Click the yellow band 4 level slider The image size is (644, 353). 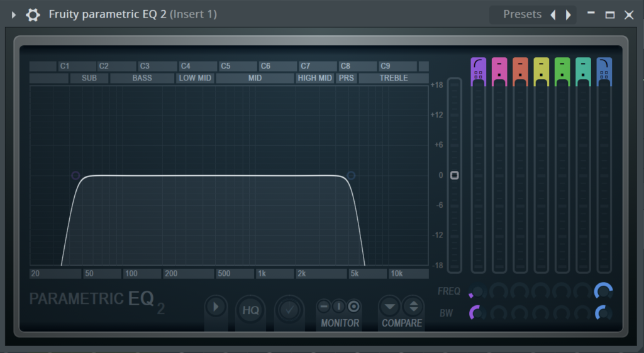(x=541, y=176)
